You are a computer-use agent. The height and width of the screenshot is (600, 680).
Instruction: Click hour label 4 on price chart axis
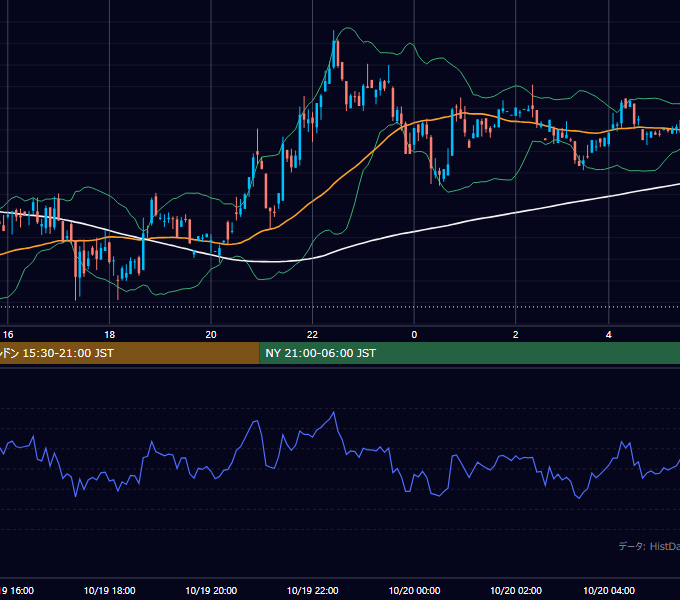coord(608,334)
